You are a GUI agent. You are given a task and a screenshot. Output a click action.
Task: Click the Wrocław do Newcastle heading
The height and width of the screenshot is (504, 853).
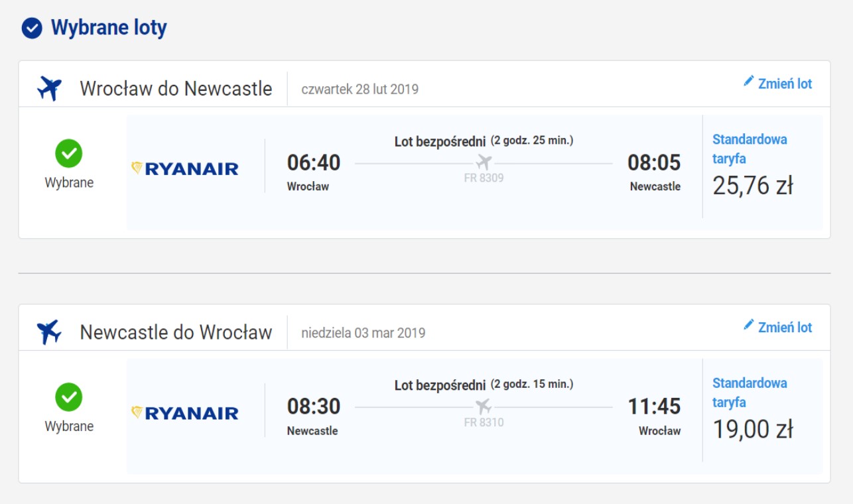(x=176, y=88)
